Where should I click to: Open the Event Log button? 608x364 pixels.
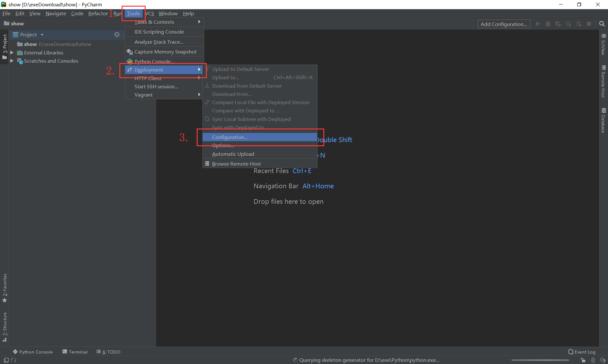pos(582,352)
